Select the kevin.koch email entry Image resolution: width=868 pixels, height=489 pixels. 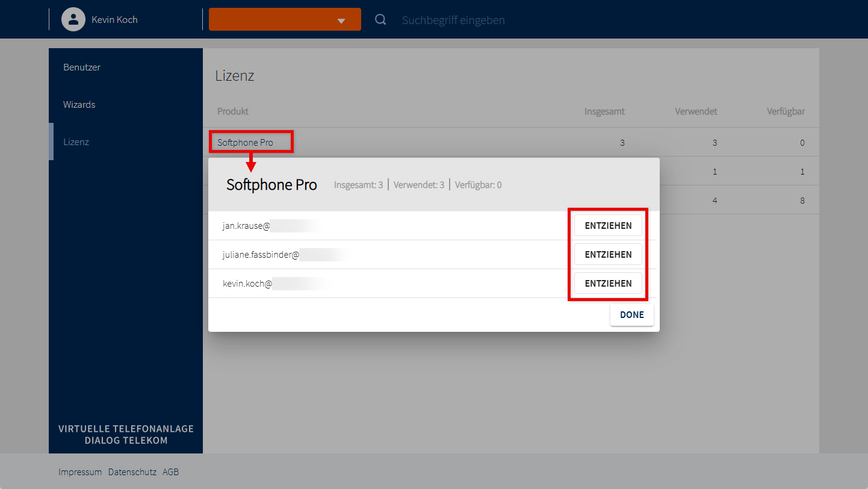click(247, 284)
